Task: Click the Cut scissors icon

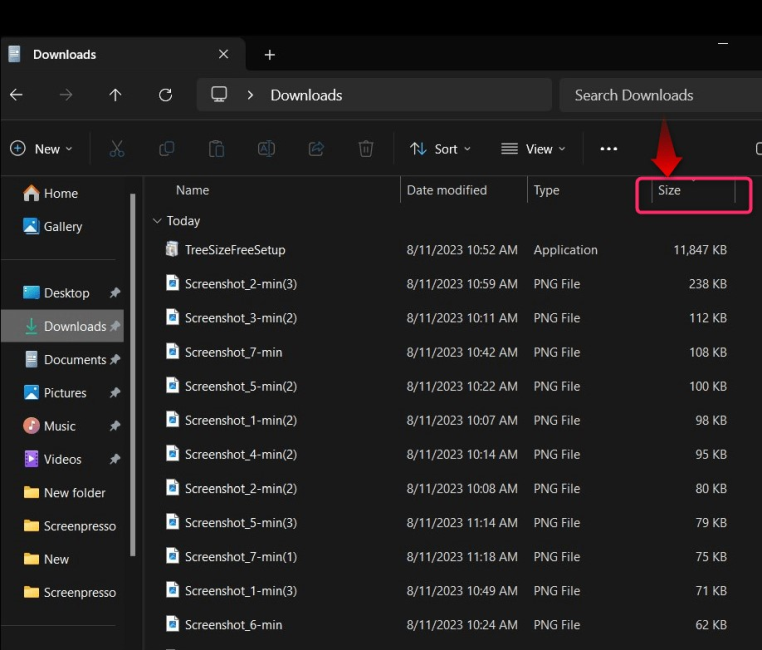Action: coord(117,149)
